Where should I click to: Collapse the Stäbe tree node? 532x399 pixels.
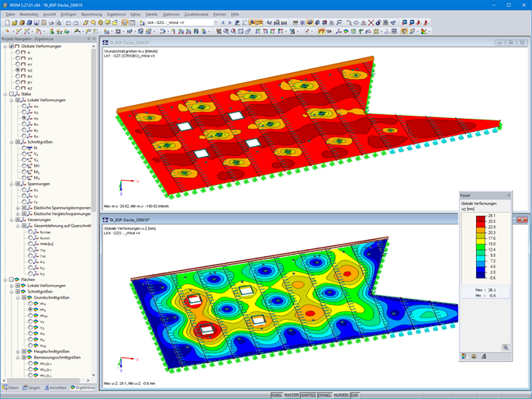tap(5, 94)
